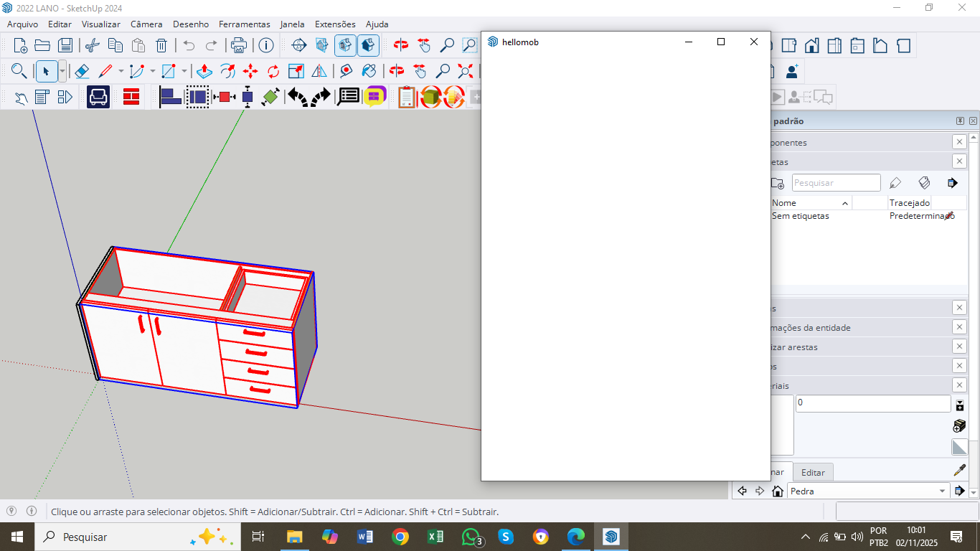
Task: Choose the Paint Bucket tool
Action: pyautogui.click(x=369, y=71)
